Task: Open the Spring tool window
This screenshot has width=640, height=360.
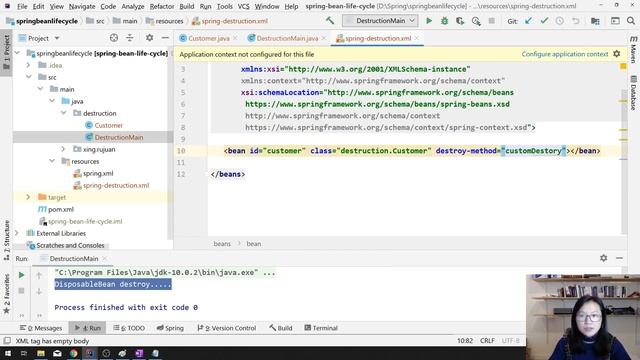Action: click(170, 328)
